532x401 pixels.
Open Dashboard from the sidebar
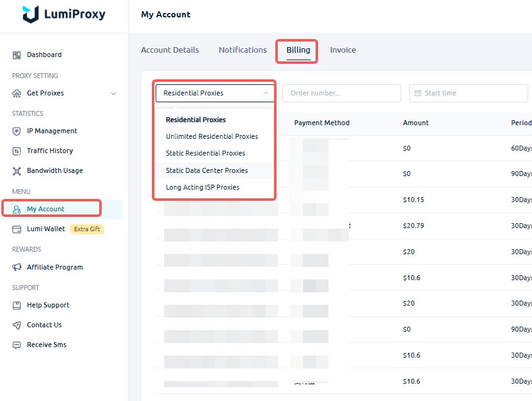[44, 55]
